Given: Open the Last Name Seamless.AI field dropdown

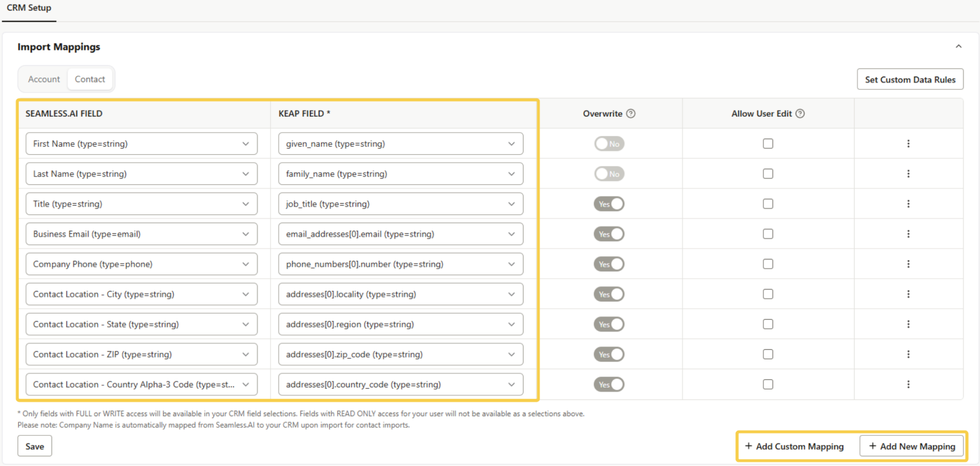Looking at the screenshot, I should 142,174.
